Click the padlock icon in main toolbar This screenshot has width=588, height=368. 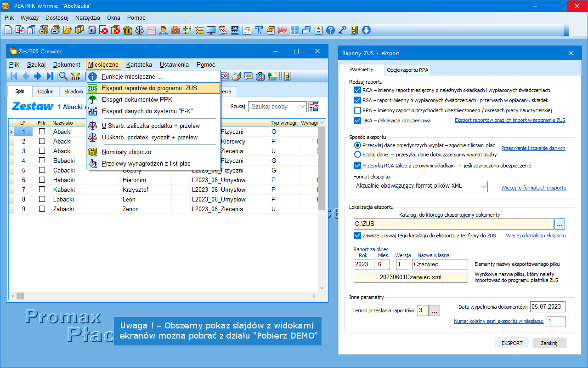pyautogui.click(x=91, y=30)
